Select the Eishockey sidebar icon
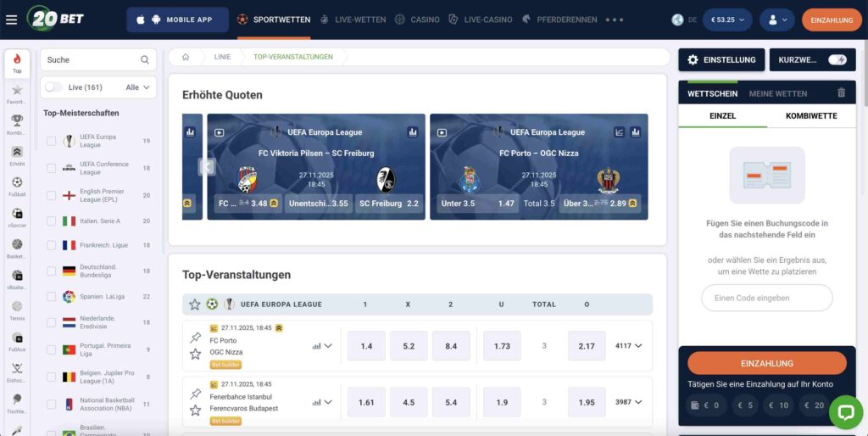The image size is (868, 436). coord(17,373)
